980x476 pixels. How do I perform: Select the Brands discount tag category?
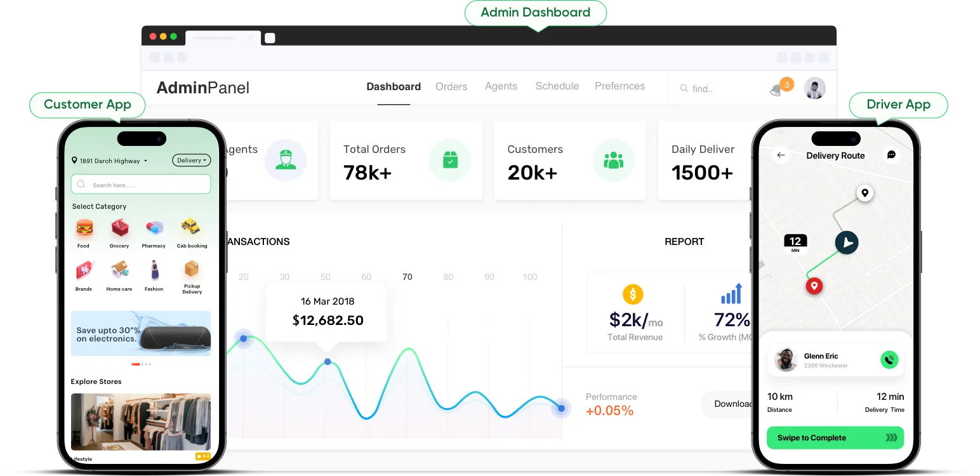tap(84, 270)
